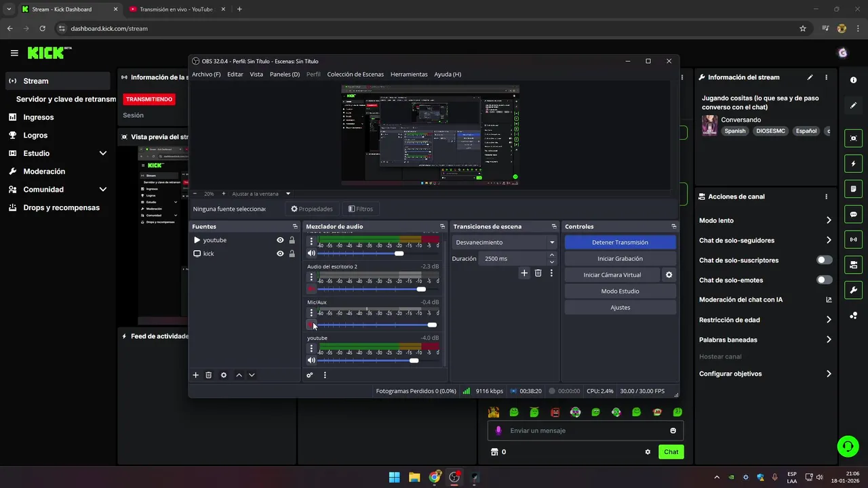Undock the Controles panel

click(674, 226)
